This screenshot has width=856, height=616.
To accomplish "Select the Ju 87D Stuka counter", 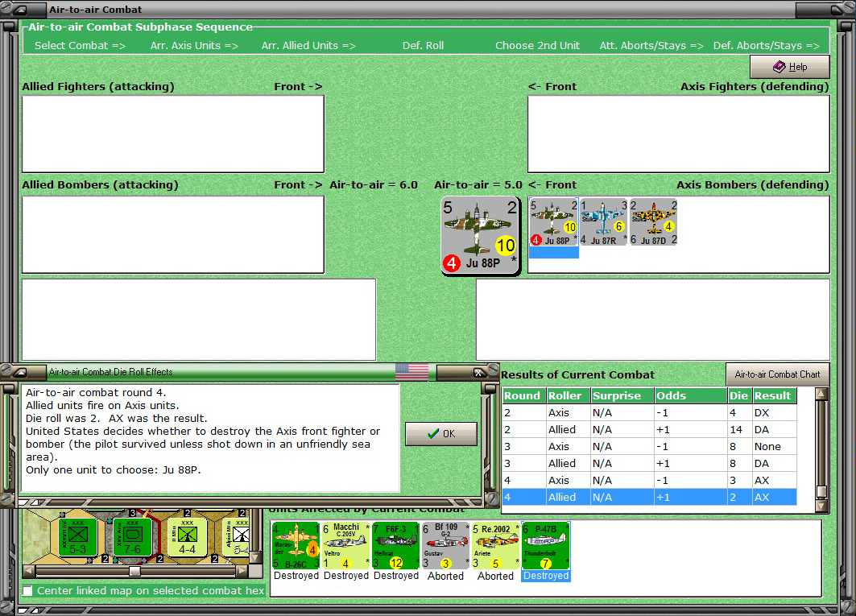I will [653, 221].
